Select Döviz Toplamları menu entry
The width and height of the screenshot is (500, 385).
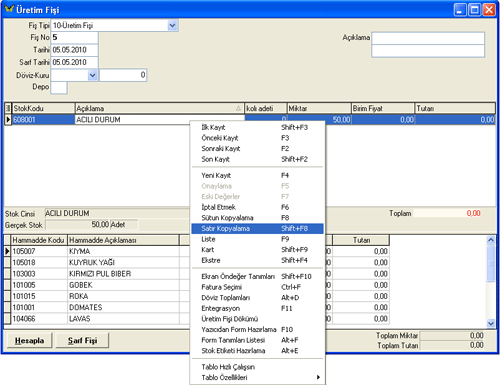coord(257,298)
